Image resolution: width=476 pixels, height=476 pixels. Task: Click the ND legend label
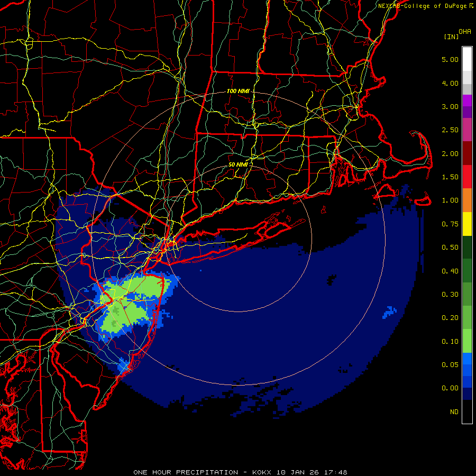pyautogui.click(x=454, y=412)
